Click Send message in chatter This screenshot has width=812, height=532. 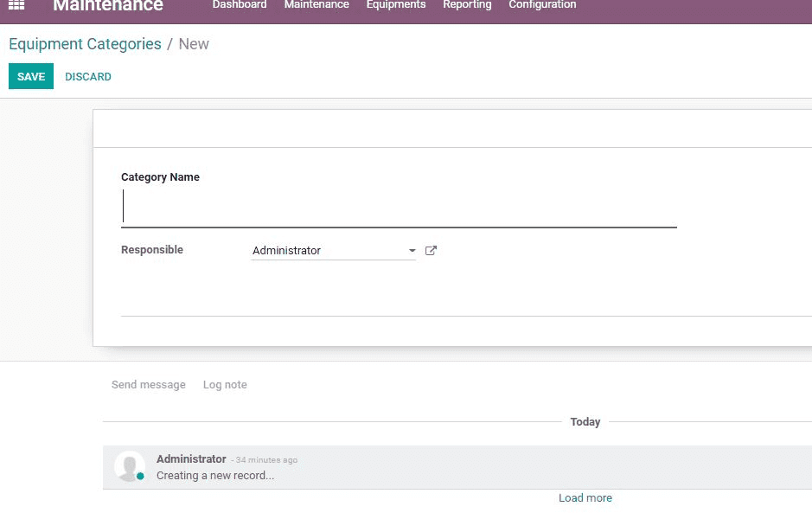point(149,385)
